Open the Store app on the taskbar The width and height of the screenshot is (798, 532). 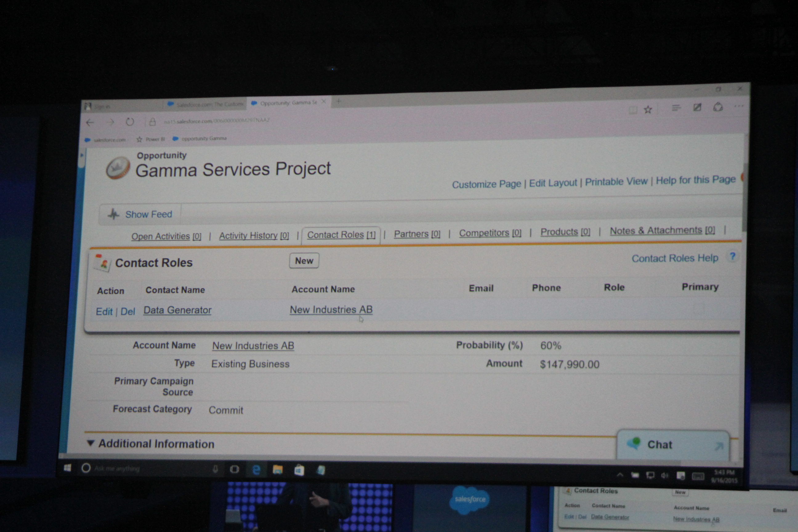click(299, 471)
